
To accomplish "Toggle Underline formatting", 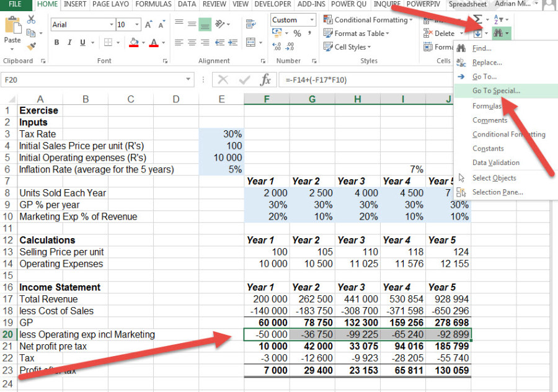I will coord(82,42).
